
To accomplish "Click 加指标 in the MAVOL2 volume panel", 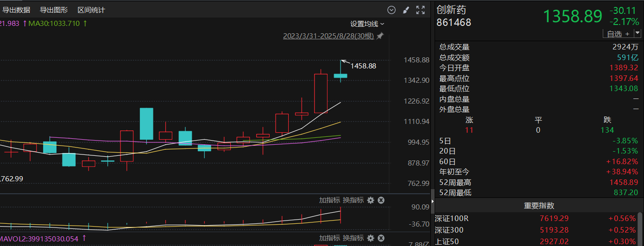I will coord(329,238).
